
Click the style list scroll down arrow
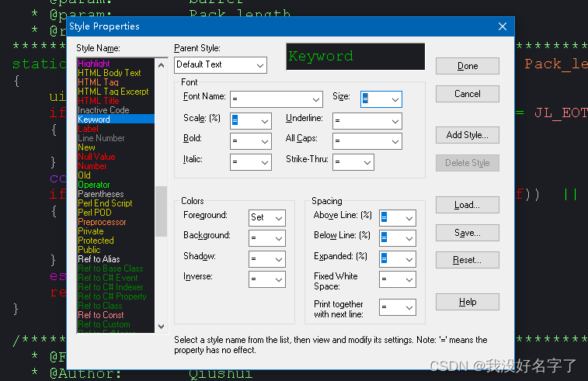162,327
